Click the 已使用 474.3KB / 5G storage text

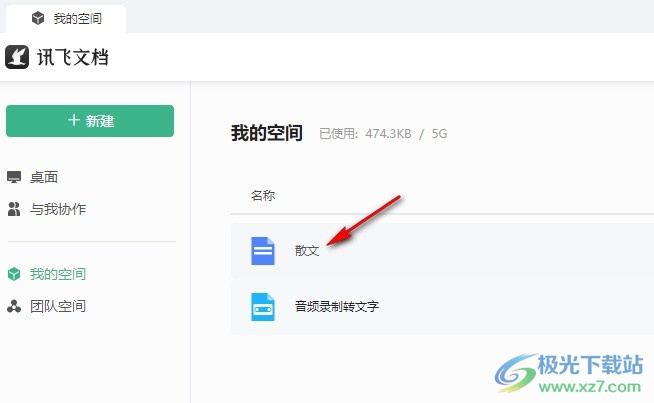click(383, 133)
